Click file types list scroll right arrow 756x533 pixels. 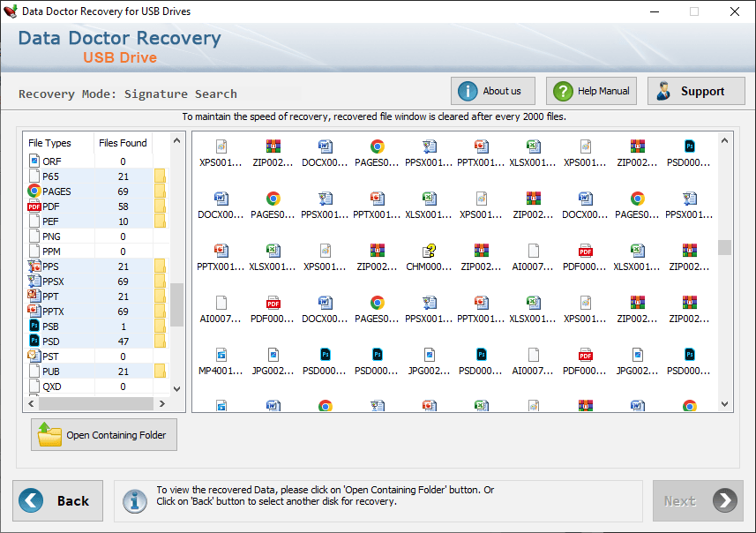162,404
